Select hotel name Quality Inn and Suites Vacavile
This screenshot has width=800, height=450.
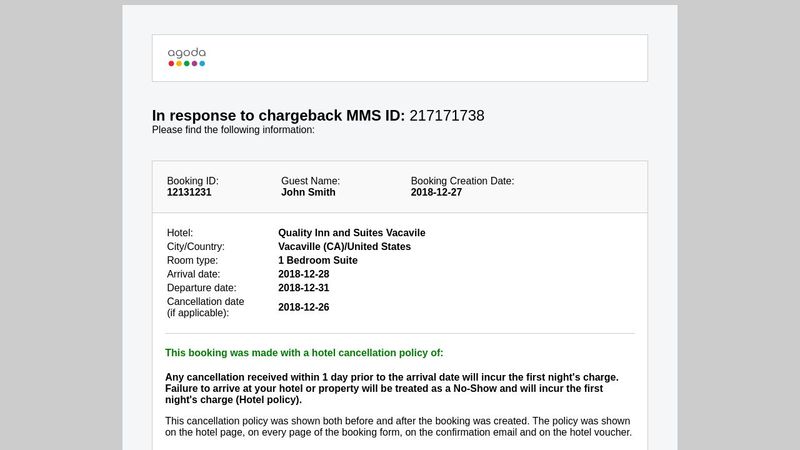tap(352, 233)
